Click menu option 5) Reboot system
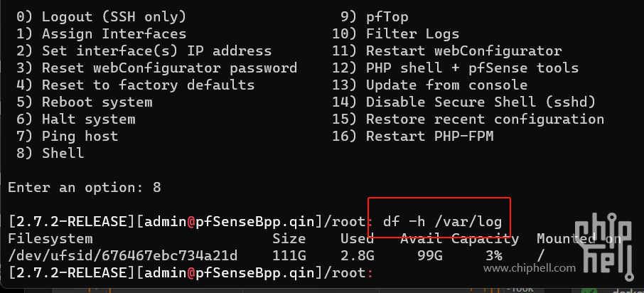 point(85,102)
